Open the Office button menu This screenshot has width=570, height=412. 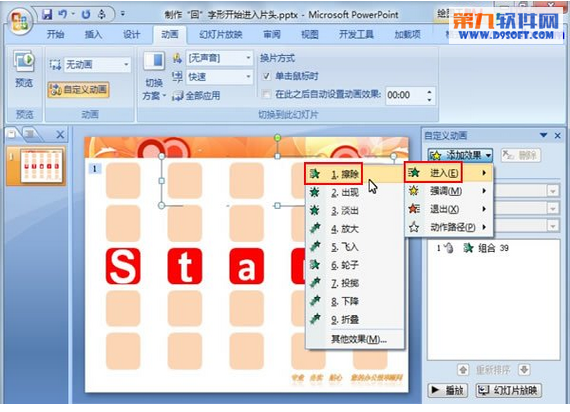pos(20,21)
